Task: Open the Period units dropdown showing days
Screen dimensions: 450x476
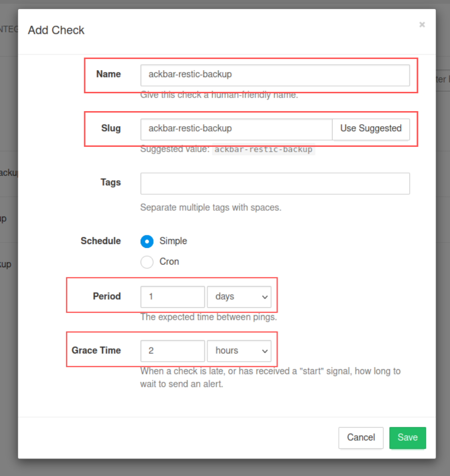Action: click(x=239, y=297)
